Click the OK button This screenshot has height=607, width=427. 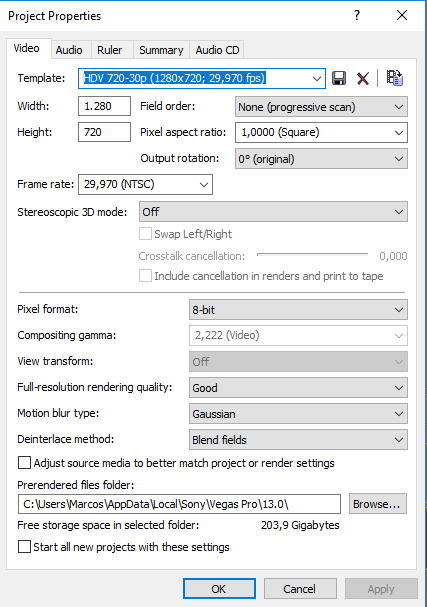tap(219, 589)
